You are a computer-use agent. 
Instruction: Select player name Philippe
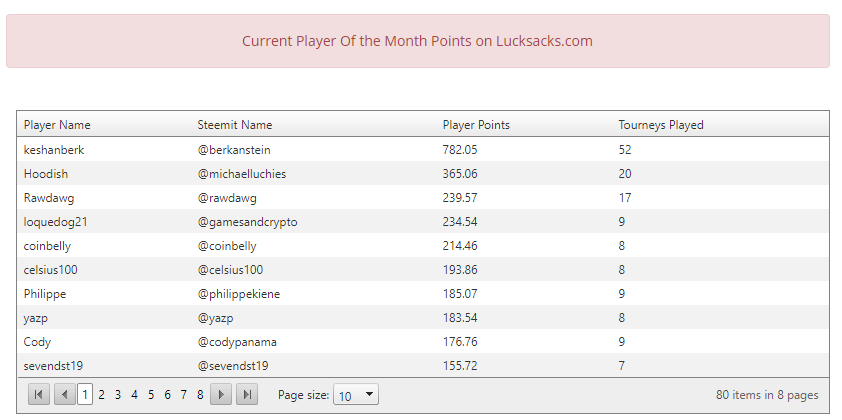click(45, 294)
